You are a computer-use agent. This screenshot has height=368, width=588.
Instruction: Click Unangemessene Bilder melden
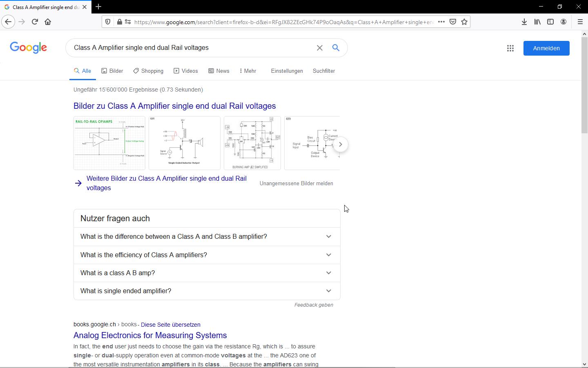(296, 183)
